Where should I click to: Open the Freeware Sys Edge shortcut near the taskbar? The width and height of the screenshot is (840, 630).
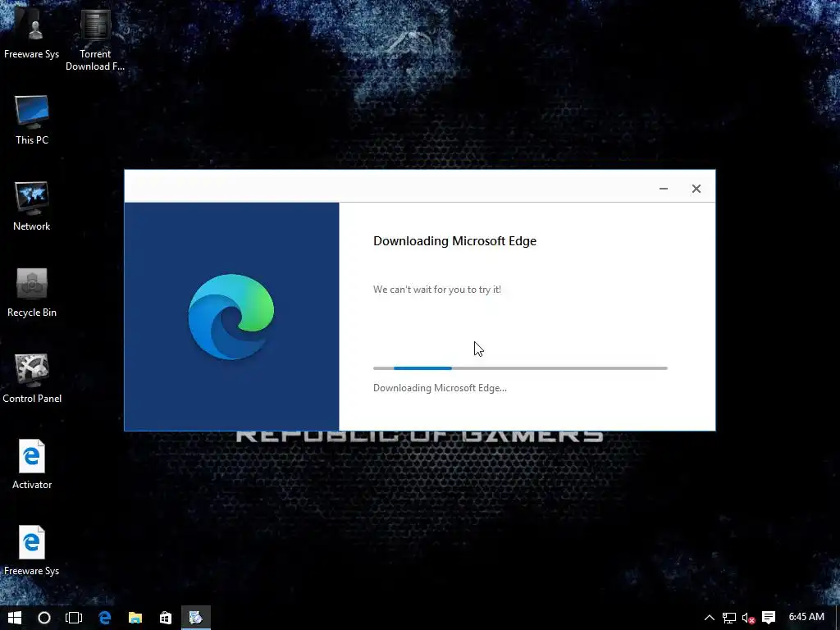pyautogui.click(x=32, y=550)
